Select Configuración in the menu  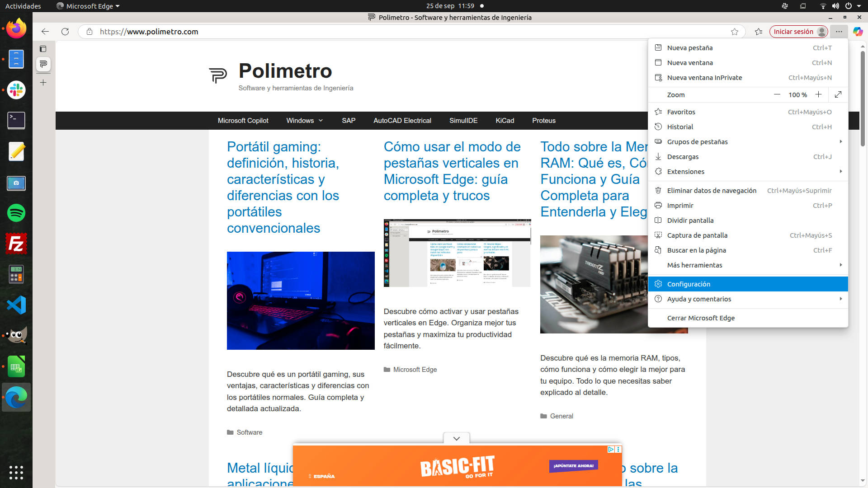tap(689, 284)
